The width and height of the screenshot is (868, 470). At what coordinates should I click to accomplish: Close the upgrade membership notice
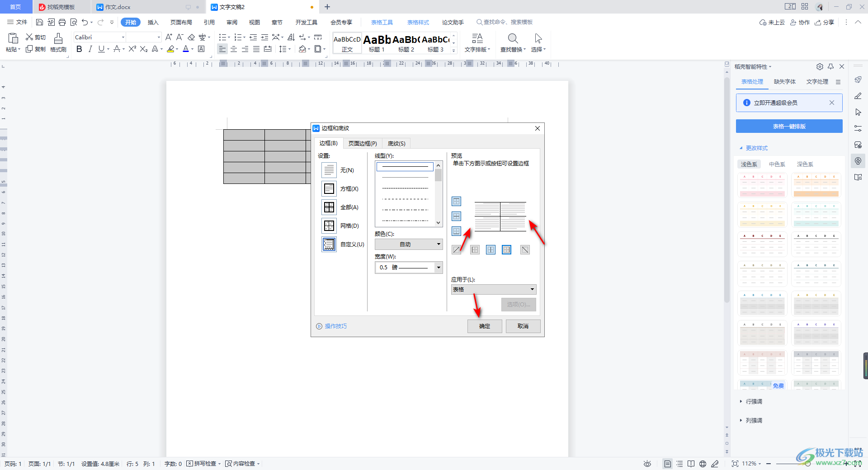(x=832, y=103)
